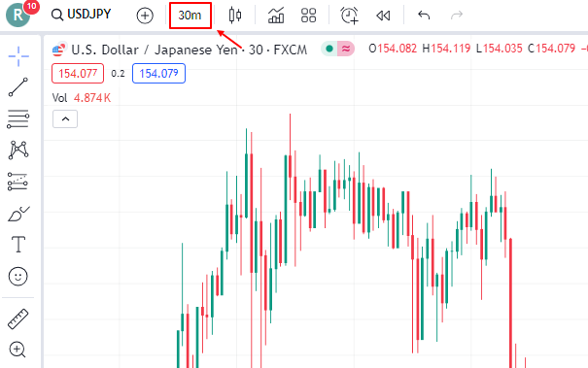Image resolution: width=588 pixels, height=368 pixels.
Task: Open the Indicators menu
Action: [276, 16]
